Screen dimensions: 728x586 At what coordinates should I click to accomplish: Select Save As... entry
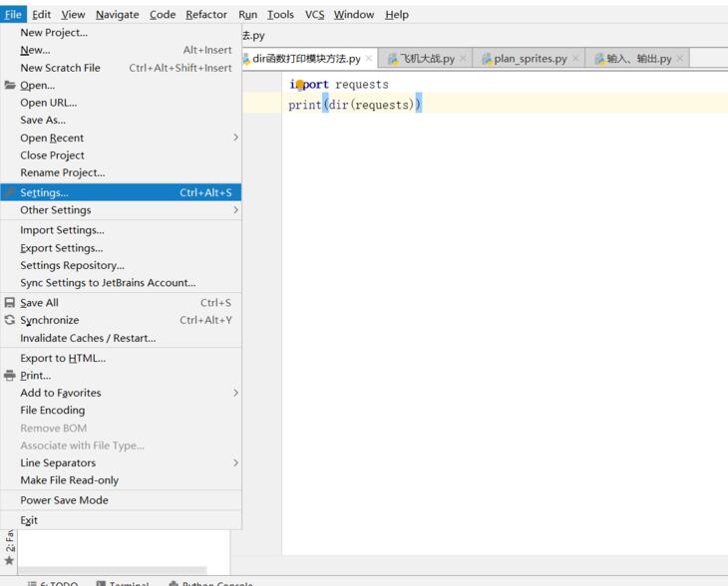(x=121, y=120)
